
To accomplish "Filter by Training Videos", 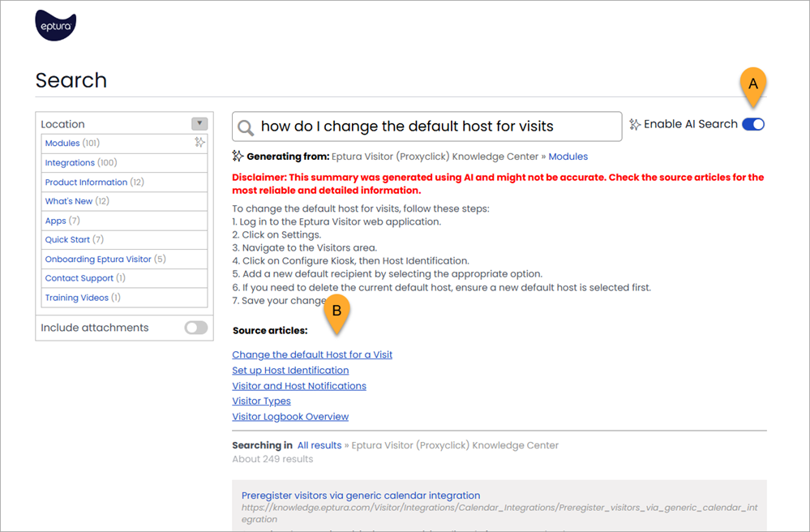I will click(x=76, y=297).
